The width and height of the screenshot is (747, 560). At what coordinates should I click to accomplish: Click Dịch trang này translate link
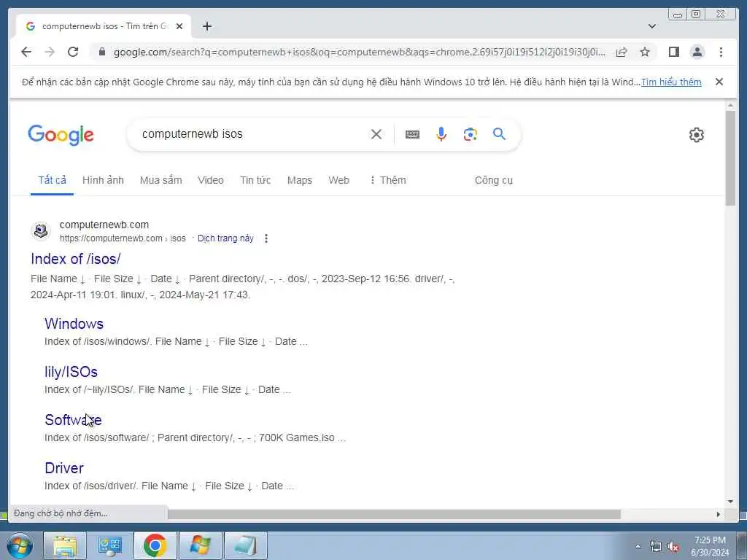[x=225, y=238]
